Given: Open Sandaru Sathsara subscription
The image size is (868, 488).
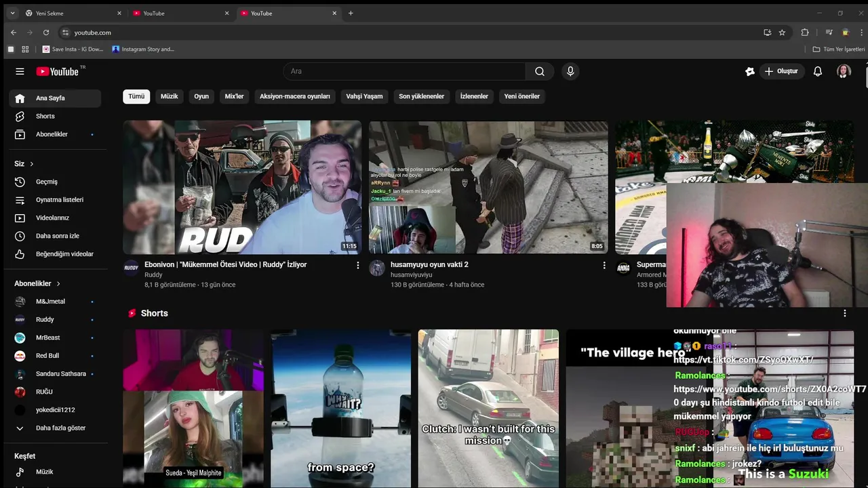Looking at the screenshot, I should point(55,374).
